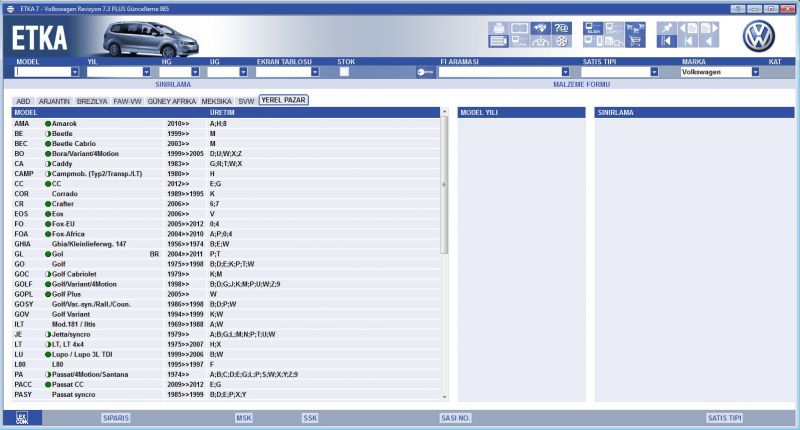Viewport: 800px width, 430px height.
Task: Open the EKRAN TABLOSU dropdown
Action: (x=315, y=72)
